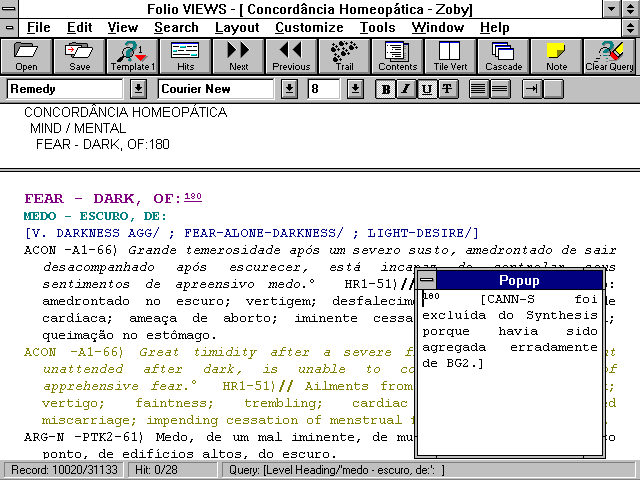This screenshot has height=480, width=640.
Task: Click the DARKNESS AGG/ cross-reference
Action: pyautogui.click(x=107, y=233)
